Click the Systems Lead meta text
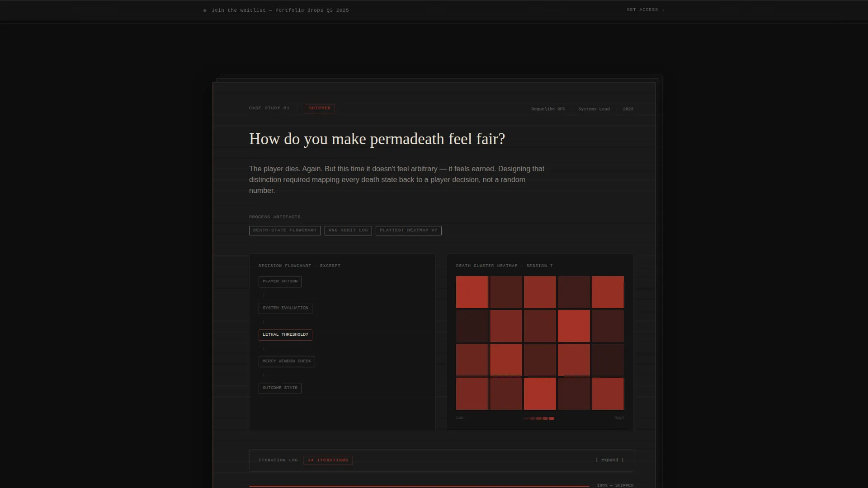Viewport: 868px width, 488px height. click(x=594, y=109)
